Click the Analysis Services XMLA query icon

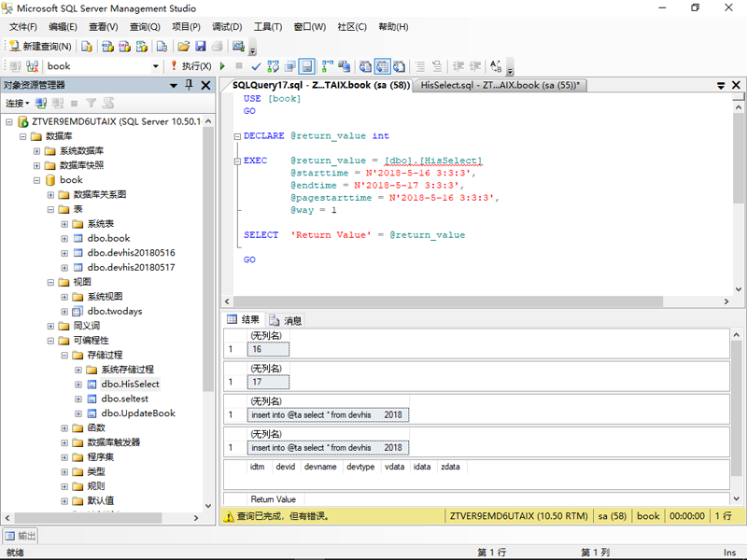tap(142, 46)
